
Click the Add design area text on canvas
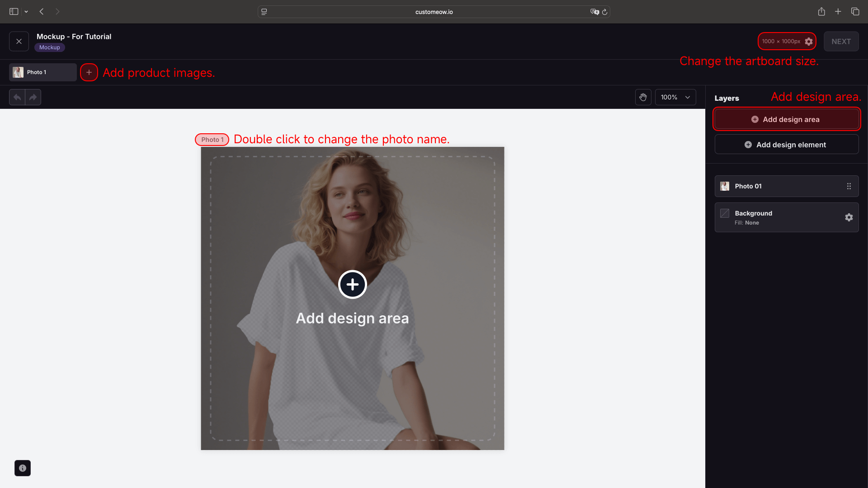(352, 319)
